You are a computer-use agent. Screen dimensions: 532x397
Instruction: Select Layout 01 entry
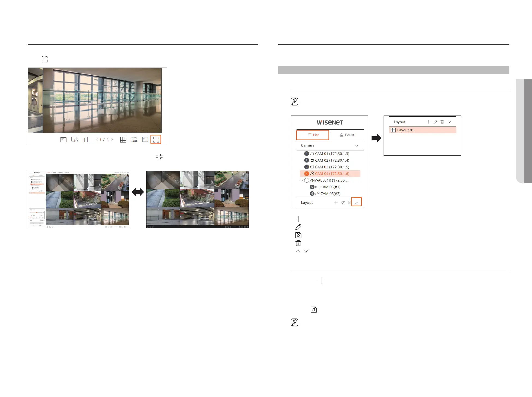pos(405,130)
